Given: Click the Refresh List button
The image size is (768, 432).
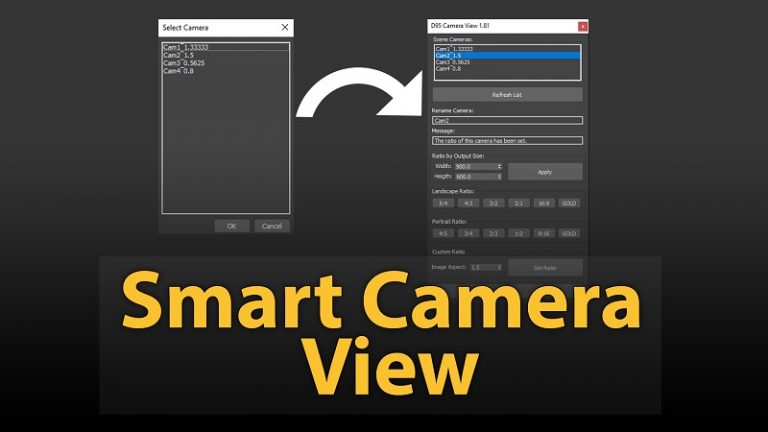Looking at the screenshot, I should (507, 94).
